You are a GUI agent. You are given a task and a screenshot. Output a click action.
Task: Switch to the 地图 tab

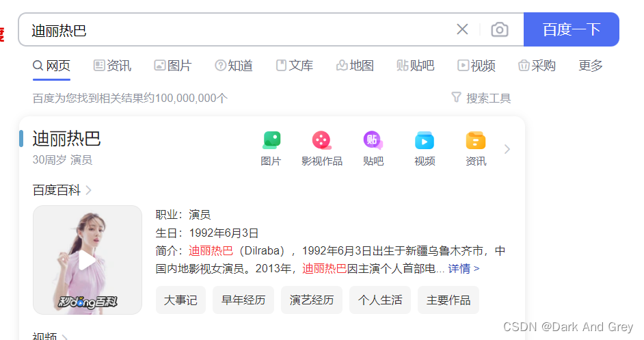tap(355, 66)
